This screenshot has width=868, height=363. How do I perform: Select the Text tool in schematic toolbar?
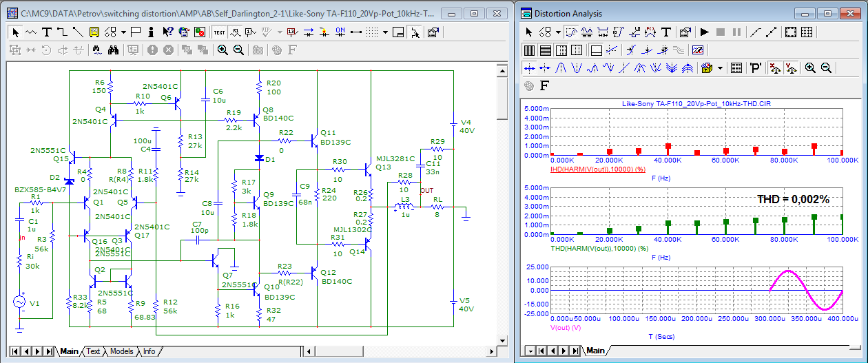tap(47, 32)
